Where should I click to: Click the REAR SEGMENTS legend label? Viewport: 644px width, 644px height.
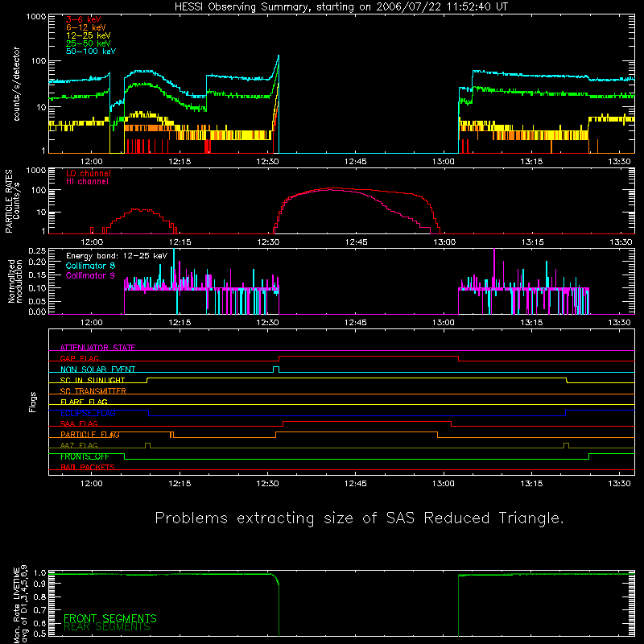pyautogui.click(x=107, y=627)
